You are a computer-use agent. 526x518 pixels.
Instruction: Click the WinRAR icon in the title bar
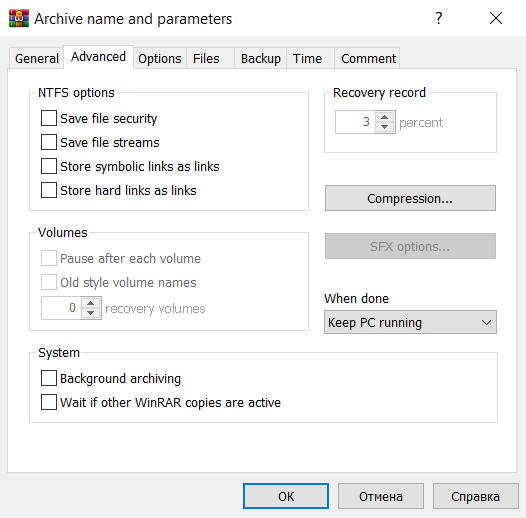click(19, 18)
